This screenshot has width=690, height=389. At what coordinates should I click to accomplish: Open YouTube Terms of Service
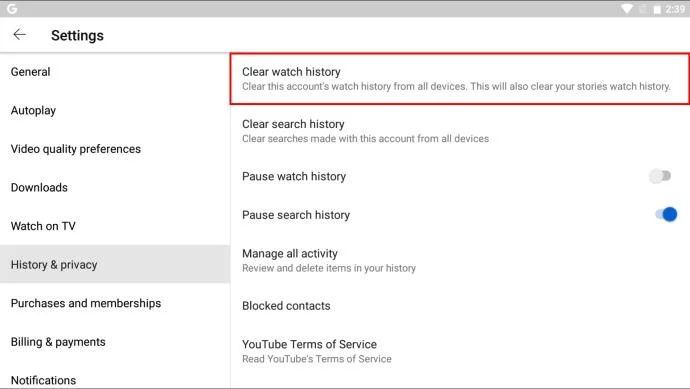460,351
